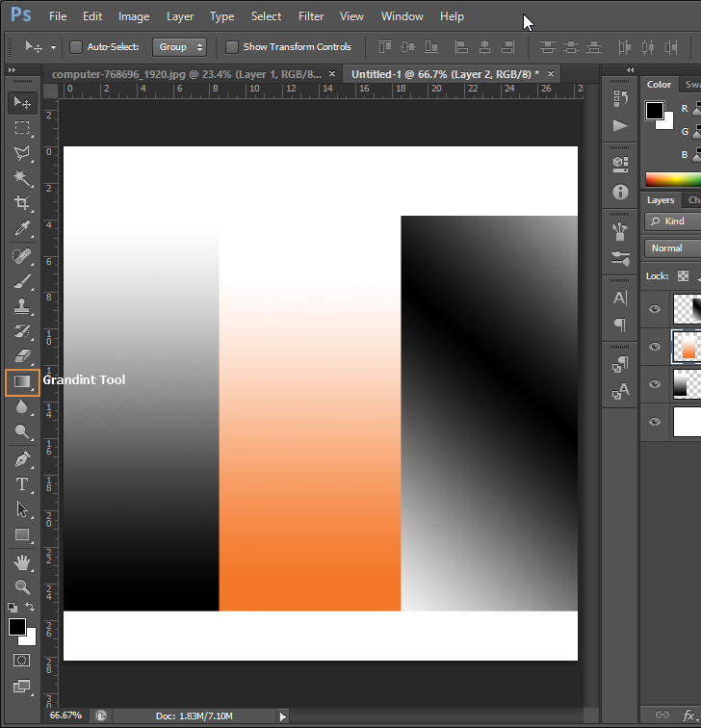The width and height of the screenshot is (701, 728).
Task: Open the Image menu
Action: pos(134,16)
